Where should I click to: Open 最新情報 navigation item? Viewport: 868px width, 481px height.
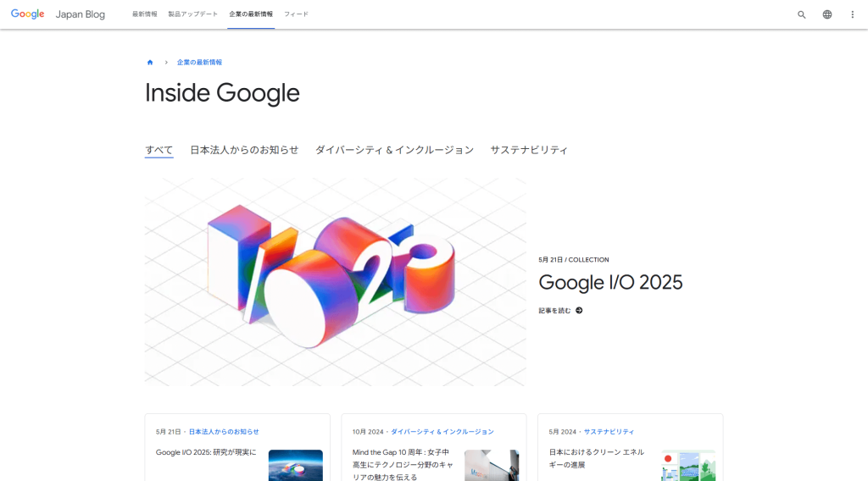tap(144, 14)
